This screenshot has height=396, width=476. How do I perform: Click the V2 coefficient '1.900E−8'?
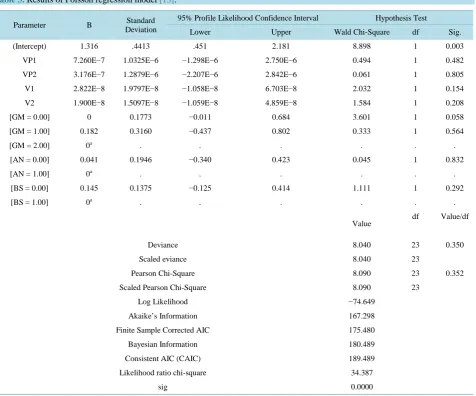[x=89, y=103]
